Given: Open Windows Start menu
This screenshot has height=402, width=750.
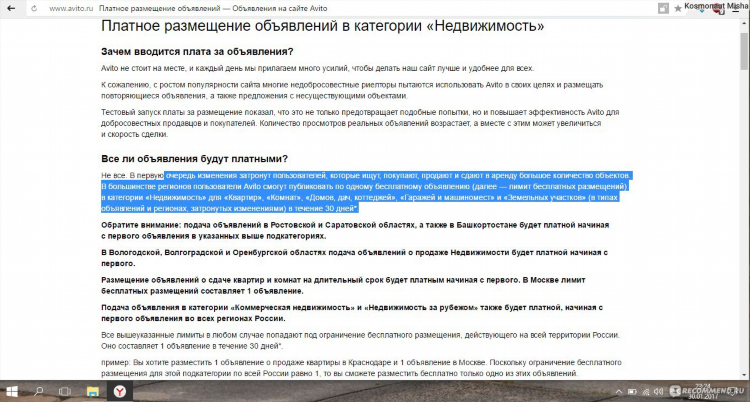Looking at the screenshot, I should tap(11, 391).
